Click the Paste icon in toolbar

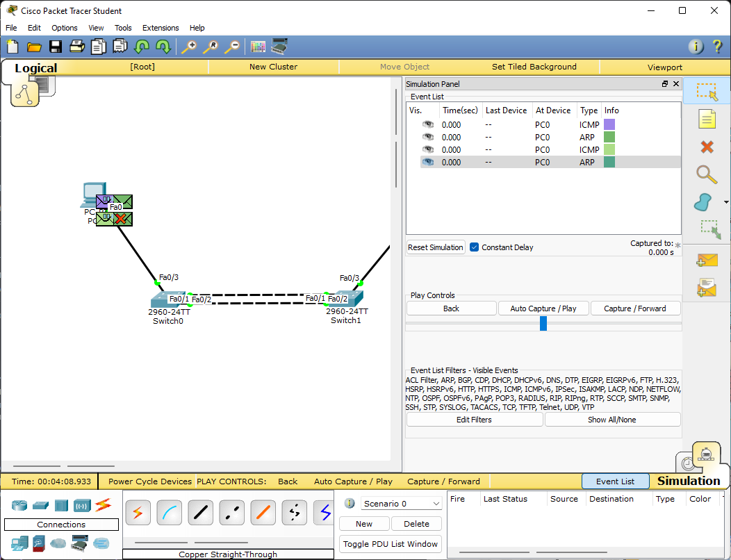click(x=120, y=47)
